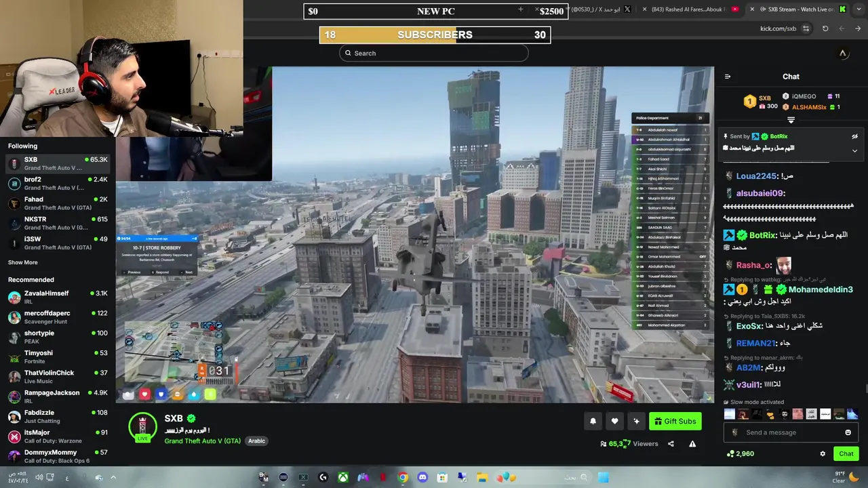
Task: Click the SXB streamer avatar with LIVE badge
Action: [142, 428]
